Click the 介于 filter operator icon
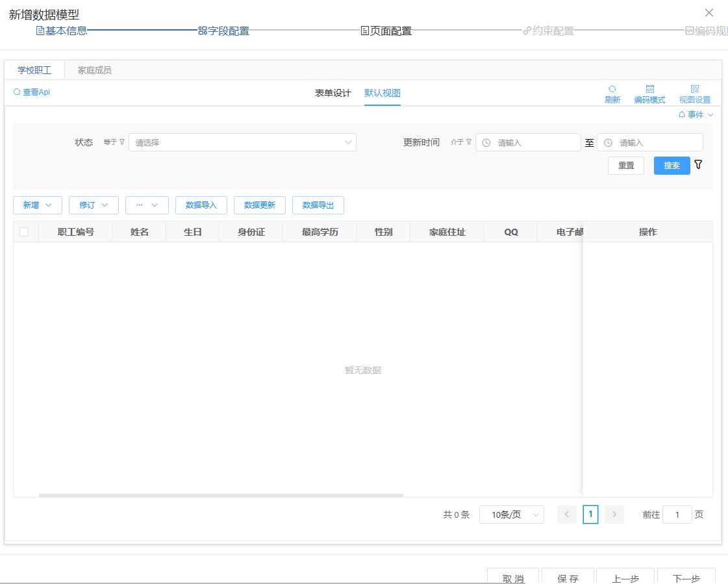Viewport: 728px width, 584px height. [x=469, y=142]
